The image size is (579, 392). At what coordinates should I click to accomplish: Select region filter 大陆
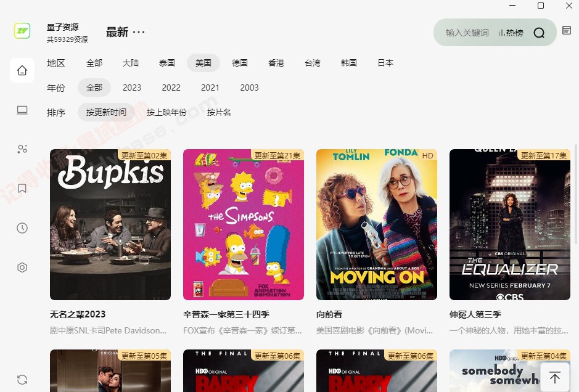click(131, 63)
